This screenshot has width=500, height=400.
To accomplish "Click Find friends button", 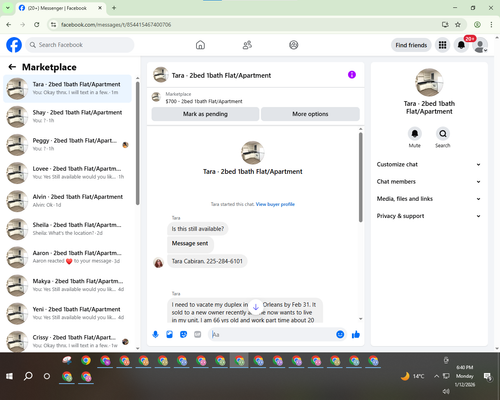I will [411, 45].
